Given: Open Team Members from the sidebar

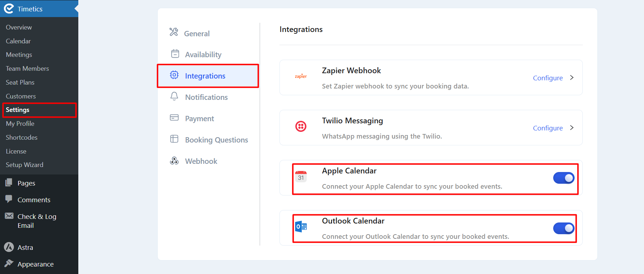Looking at the screenshot, I should 27,68.
